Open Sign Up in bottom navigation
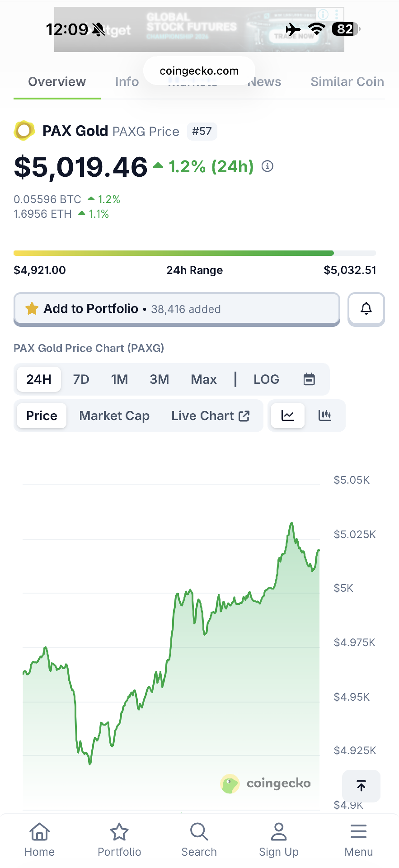The width and height of the screenshot is (399, 868). click(279, 840)
